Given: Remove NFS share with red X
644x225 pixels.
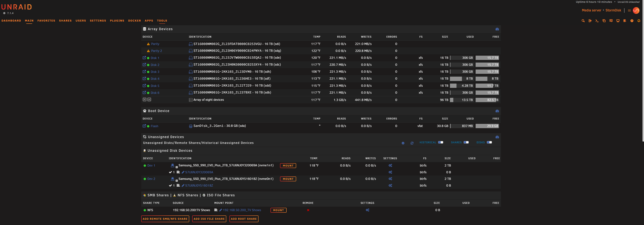Looking at the screenshot, I should [308, 210].
